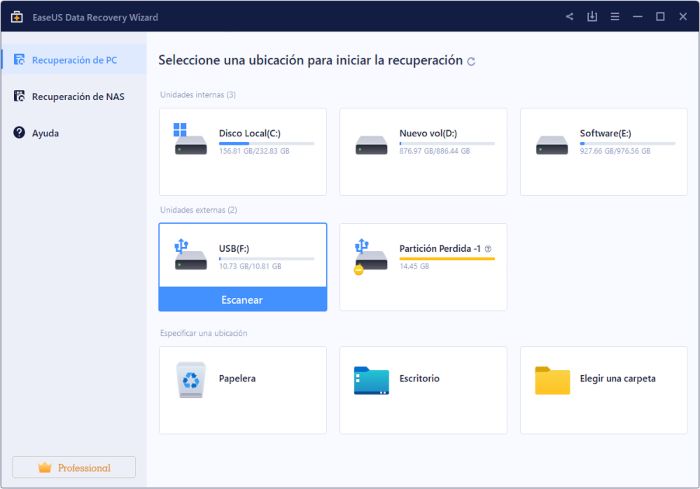Click the USB(F:) label
700x489 pixels.
coord(234,248)
